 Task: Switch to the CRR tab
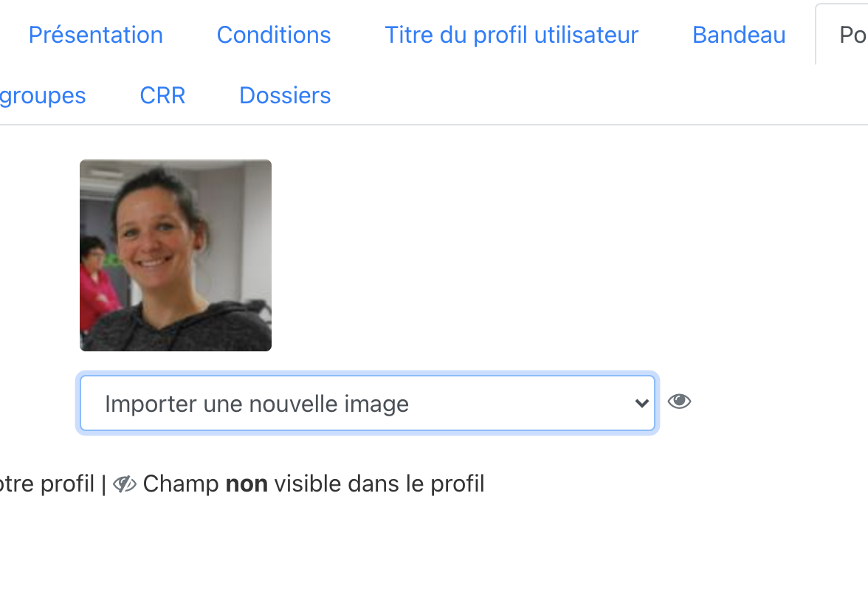162,96
